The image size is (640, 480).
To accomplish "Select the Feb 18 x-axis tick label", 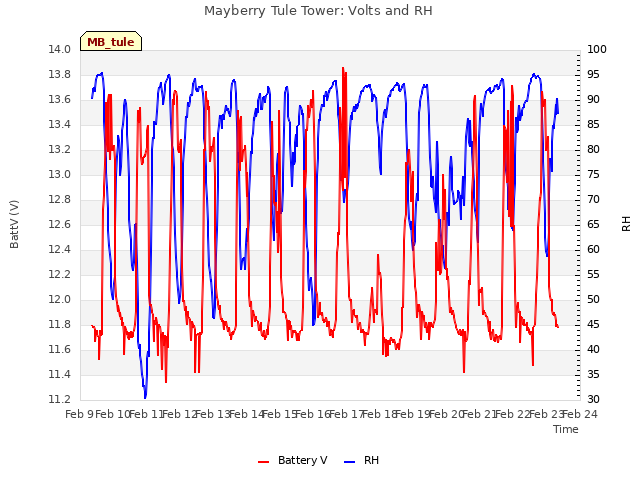I will (x=380, y=414).
